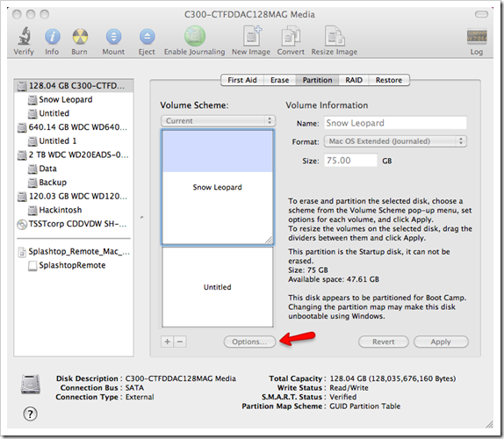The height and width of the screenshot is (439, 504).
Task: Select the 2 TB WDC WD20EADS disk
Action: (x=74, y=155)
